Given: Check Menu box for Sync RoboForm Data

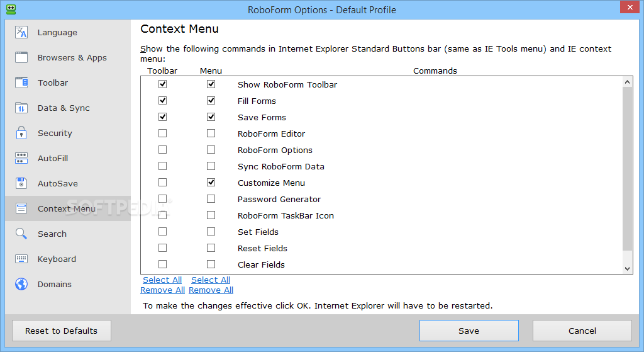Looking at the screenshot, I should [211, 166].
